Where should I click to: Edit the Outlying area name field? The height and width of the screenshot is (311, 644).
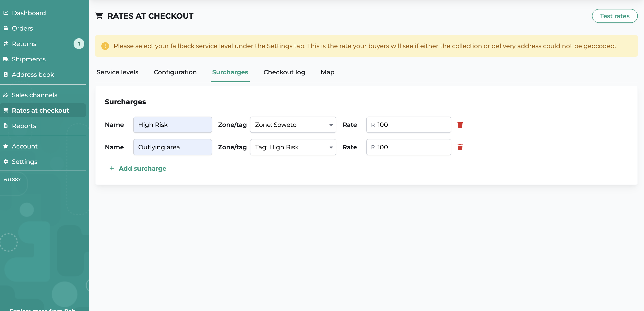pyautogui.click(x=172, y=147)
